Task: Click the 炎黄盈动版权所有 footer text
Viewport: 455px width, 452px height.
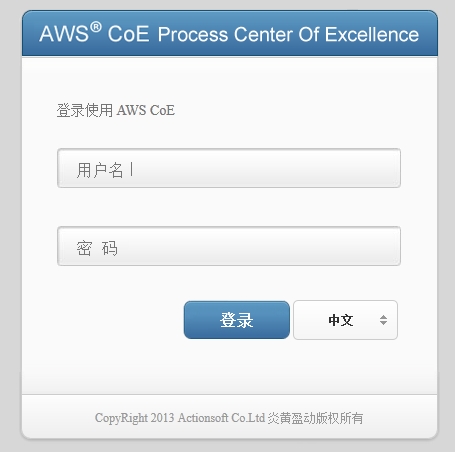Action: [315, 418]
